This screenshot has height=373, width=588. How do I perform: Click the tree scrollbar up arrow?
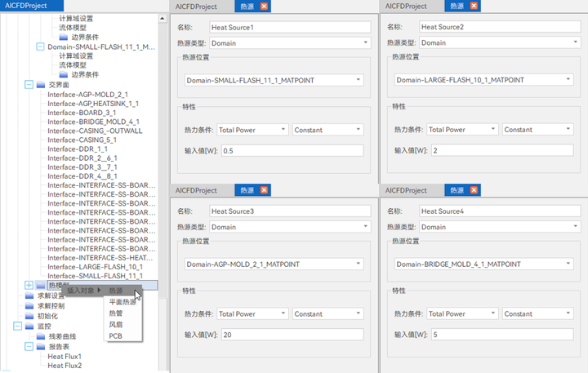tap(163, 19)
